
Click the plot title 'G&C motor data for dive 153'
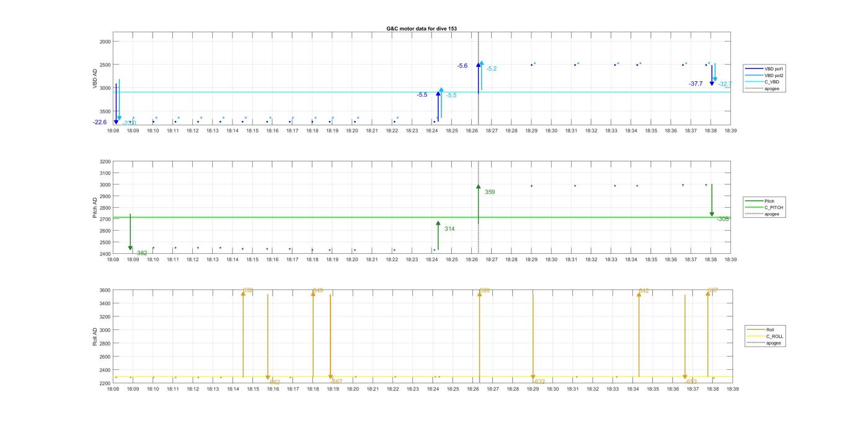[x=422, y=29]
